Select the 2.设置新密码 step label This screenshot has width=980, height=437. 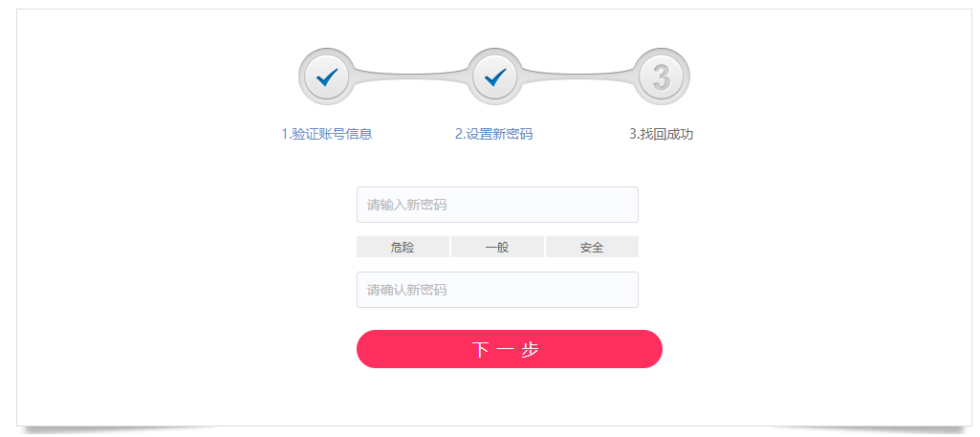click(493, 134)
